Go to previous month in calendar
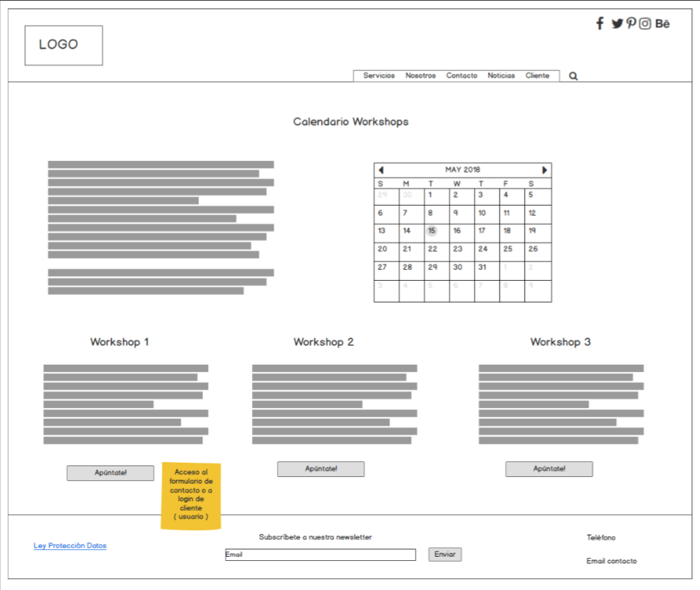The height and width of the screenshot is (590, 700). [381, 170]
